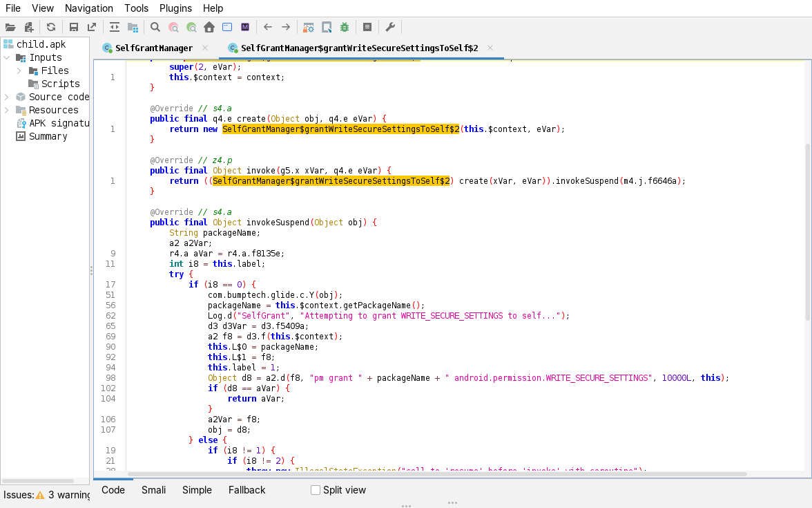
Task: Expand the Files tree node
Action: coord(19,70)
